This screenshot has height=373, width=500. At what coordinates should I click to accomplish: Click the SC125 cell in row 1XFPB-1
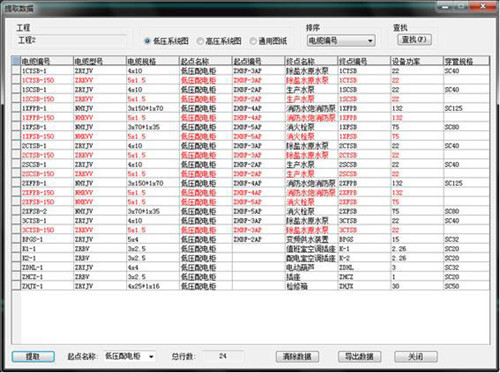tap(466, 108)
